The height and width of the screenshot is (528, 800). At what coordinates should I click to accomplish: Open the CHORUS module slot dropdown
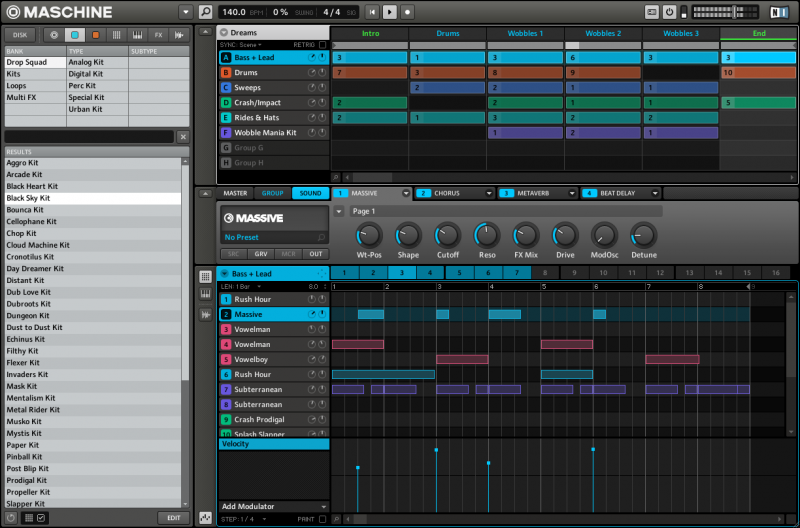point(489,193)
